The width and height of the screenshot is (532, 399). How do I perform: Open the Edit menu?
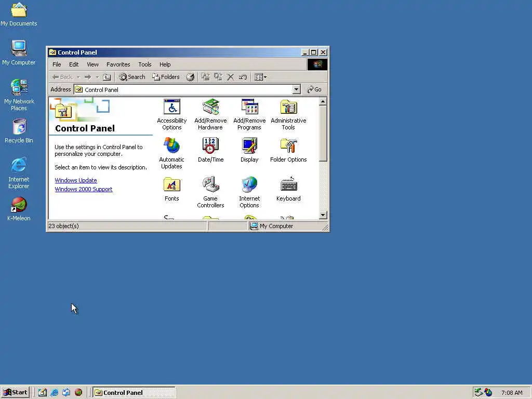(x=74, y=64)
